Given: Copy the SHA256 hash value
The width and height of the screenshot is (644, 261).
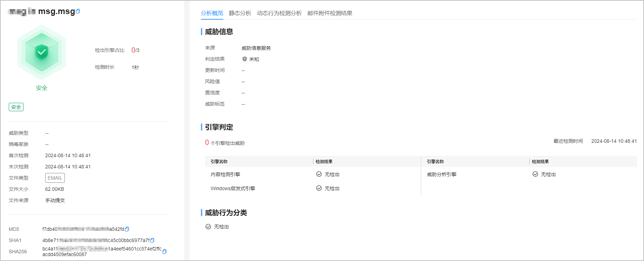Looking at the screenshot, I should coord(164,252).
